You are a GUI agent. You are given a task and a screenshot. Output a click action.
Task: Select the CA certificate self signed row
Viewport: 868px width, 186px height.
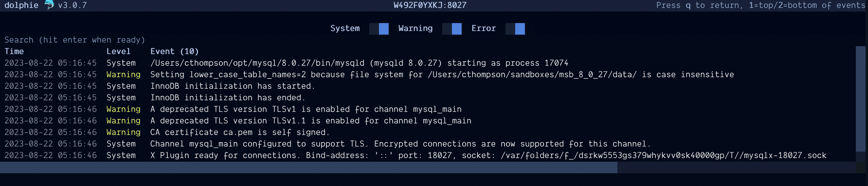[x=428, y=132]
